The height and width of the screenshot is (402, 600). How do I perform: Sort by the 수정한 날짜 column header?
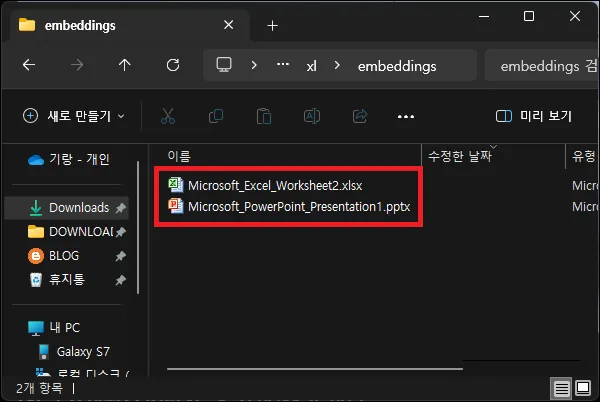click(x=460, y=156)
